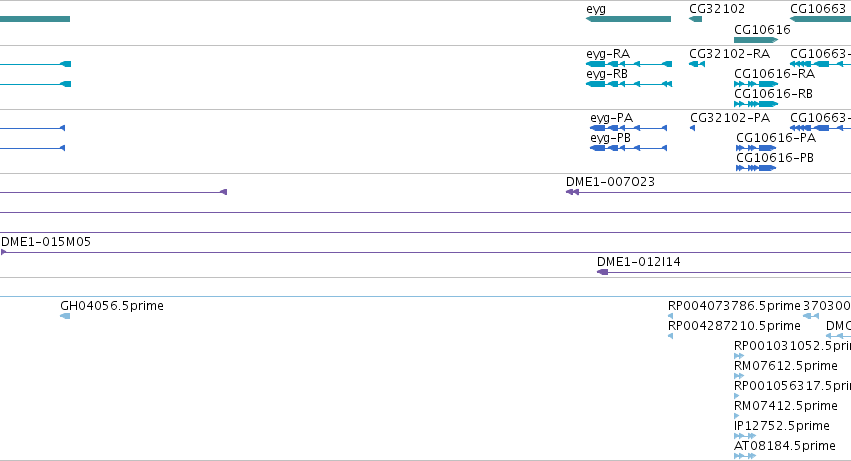
Task: Click the eyg-PB protein feature
Action: [x=628, y=148]
